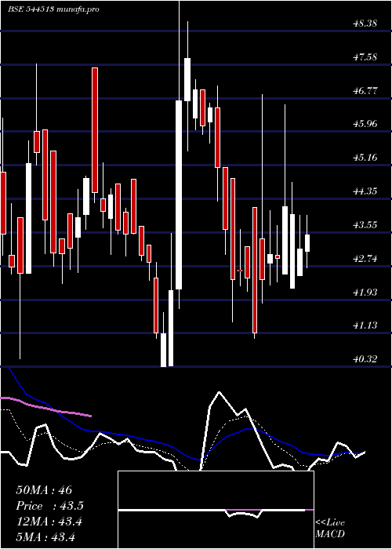Click the 42.74 price axis label
The height and width of the screenshot is (549, 392).
(x=365, y=259)
